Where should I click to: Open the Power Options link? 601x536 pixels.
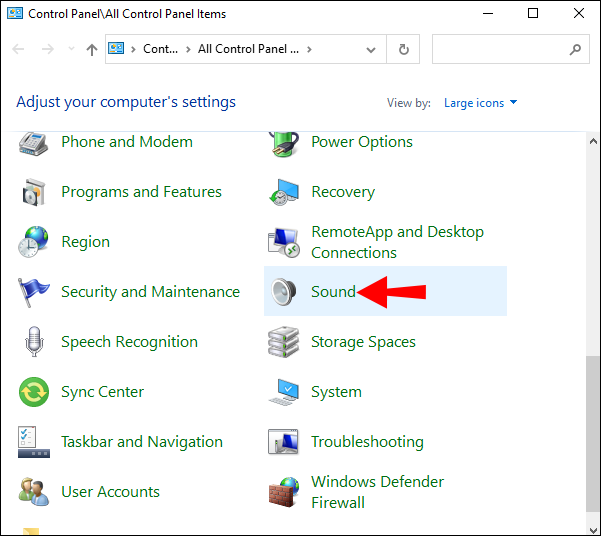tap(362, 142)
